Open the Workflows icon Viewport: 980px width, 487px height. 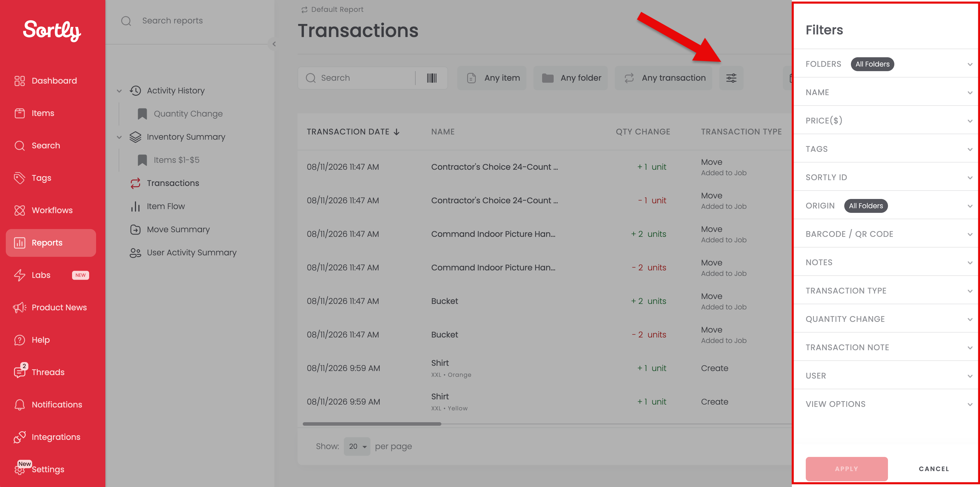click(19, 210)
